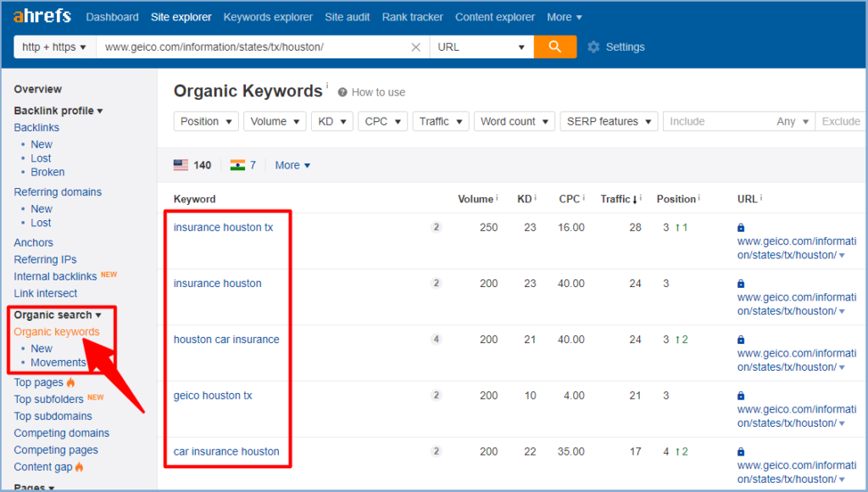Viewport: 868px width, 492px height.
Task: Click the info icon beside KD column
Action: 536,197
